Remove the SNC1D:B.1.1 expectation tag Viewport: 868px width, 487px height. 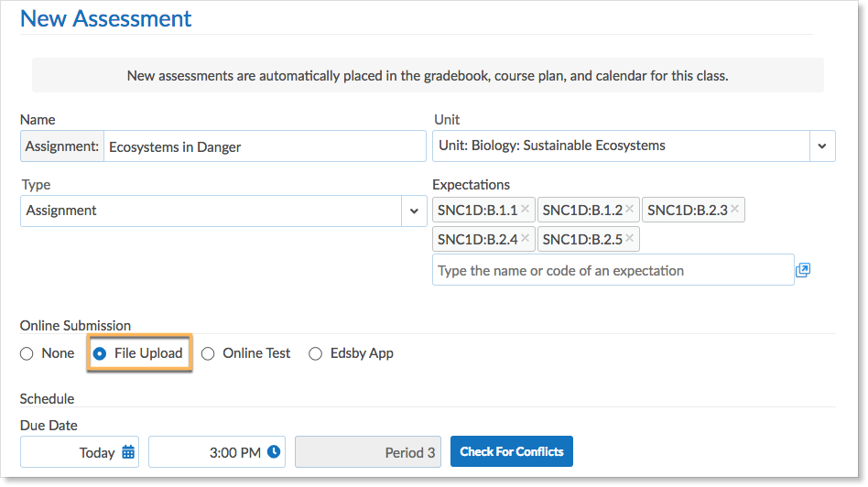[x=525, y=210]
